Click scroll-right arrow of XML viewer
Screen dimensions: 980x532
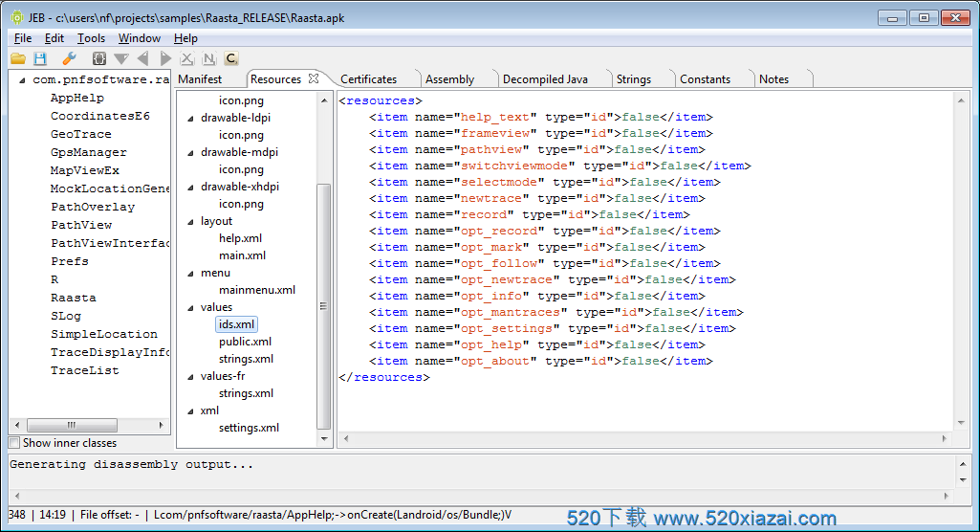tap(944, 439)
